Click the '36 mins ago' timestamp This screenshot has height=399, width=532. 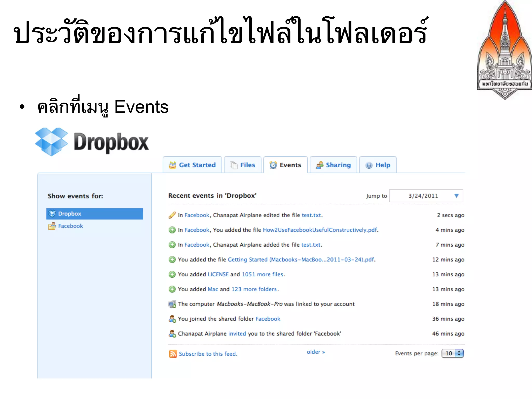click(448, 319)
